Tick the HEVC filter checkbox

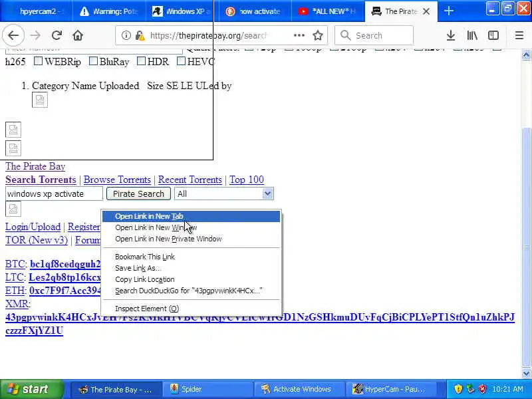coord(181,61)
